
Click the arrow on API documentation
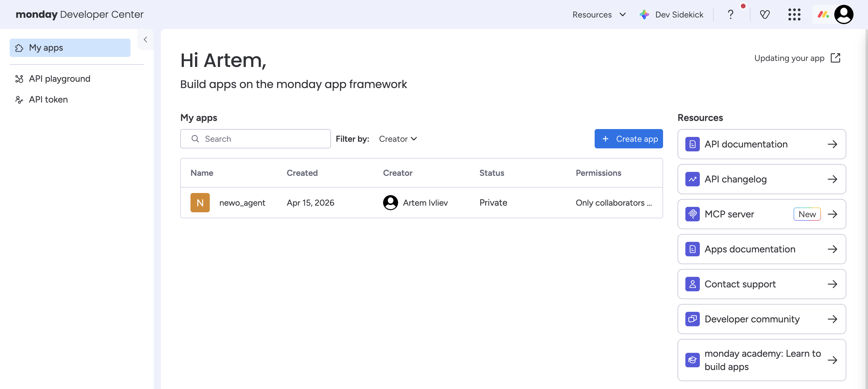click(x=832, y=144)
